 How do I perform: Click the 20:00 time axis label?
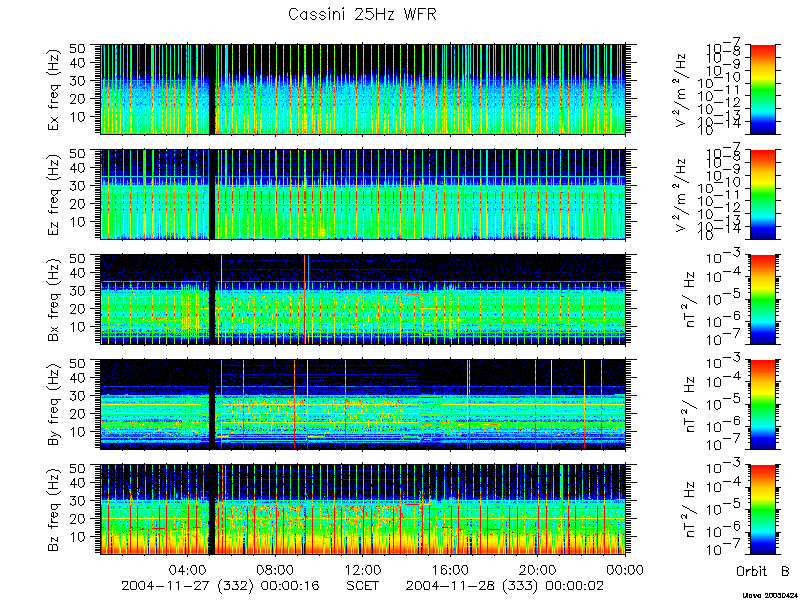[537, 569]
